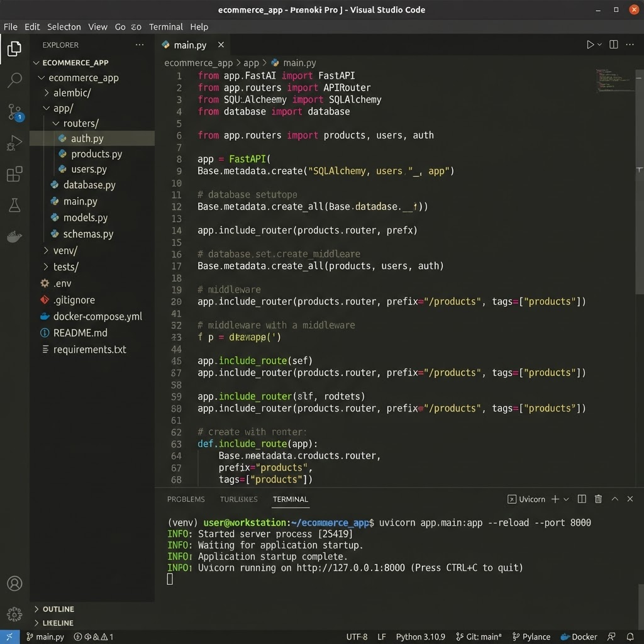This screenshot has height=644, width=644.
Task: Toggle notifications bell in status bar
Action: (x=630, y=636)
